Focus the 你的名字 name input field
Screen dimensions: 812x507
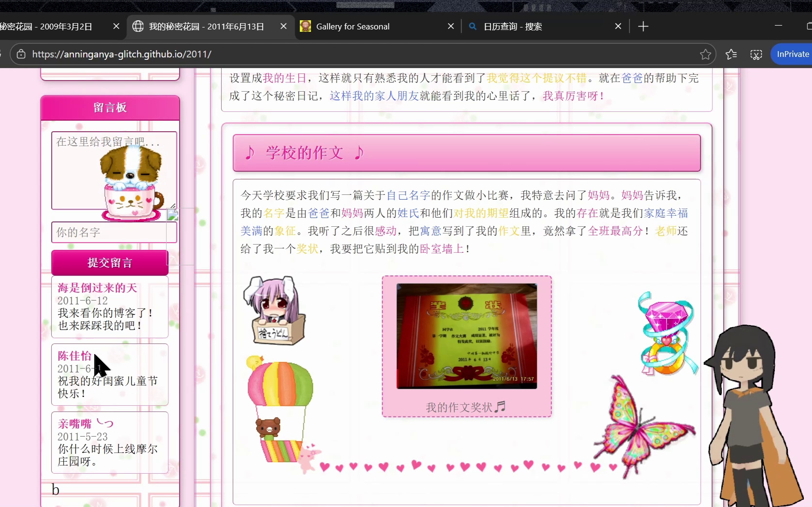[114, 233]
